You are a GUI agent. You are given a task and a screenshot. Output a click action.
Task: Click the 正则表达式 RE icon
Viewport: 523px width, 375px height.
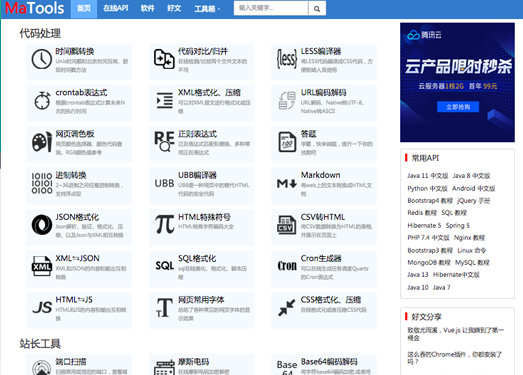[164, 141]
